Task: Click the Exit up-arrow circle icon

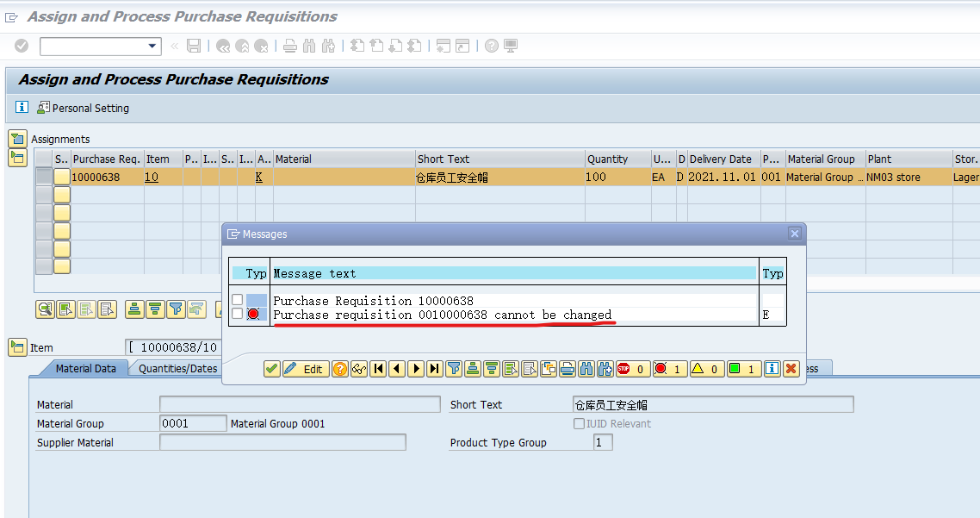Action: [x=243, y=46]
